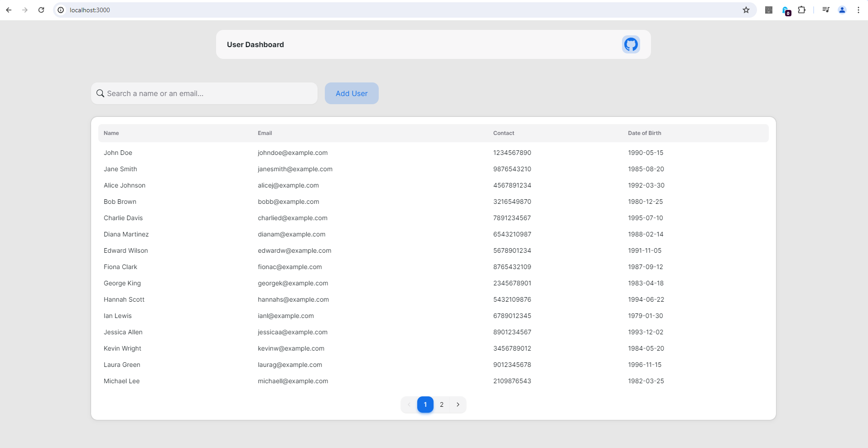Image resolution: width=868 pixels, height=448 pixels.
Task: View site information icon in address bar
Action: pos(61,10)
